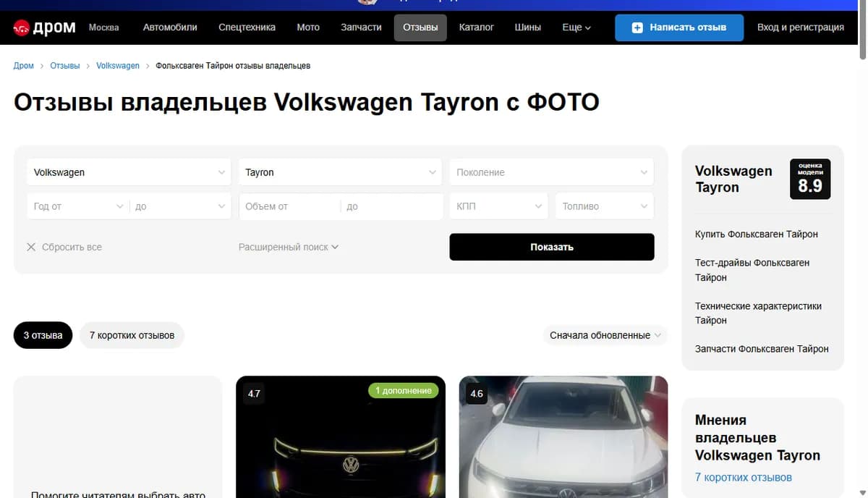
Task: Click the 4.7 rating badge on dark car photo
Action: [254, 394]
